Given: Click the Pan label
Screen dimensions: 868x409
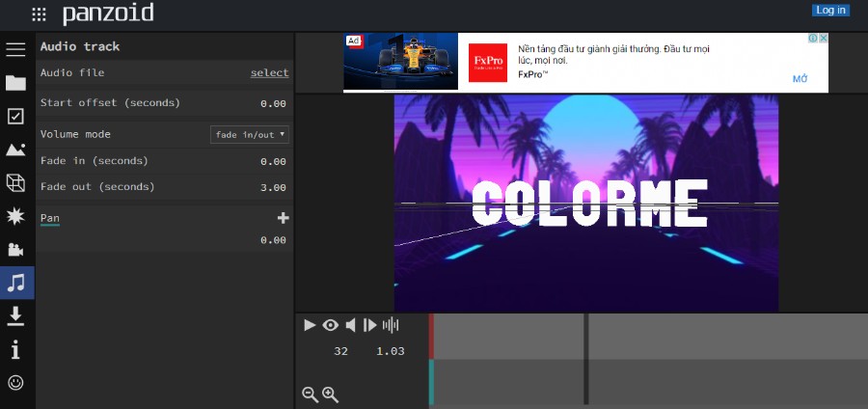Looking at the screenshot, I should (x=50, y=219).
